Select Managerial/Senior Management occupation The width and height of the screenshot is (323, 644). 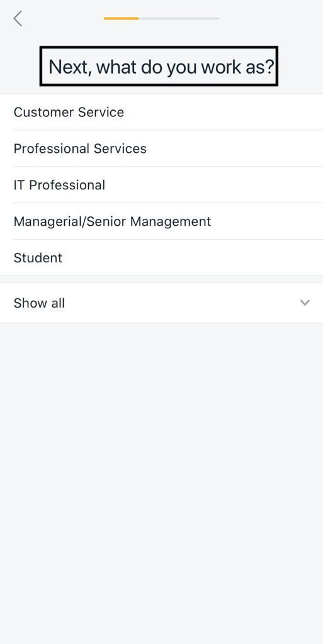[161, 221]
